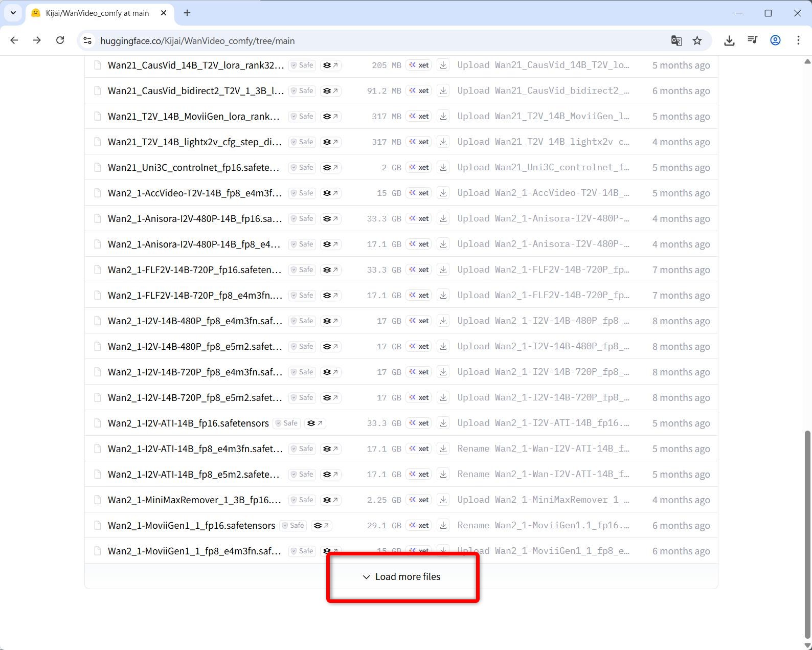Click Safe badge for Wan2_1-MoviiGen1_1_fp16.safetensors
Screen dimensions: 812x650
coord(292,526)
